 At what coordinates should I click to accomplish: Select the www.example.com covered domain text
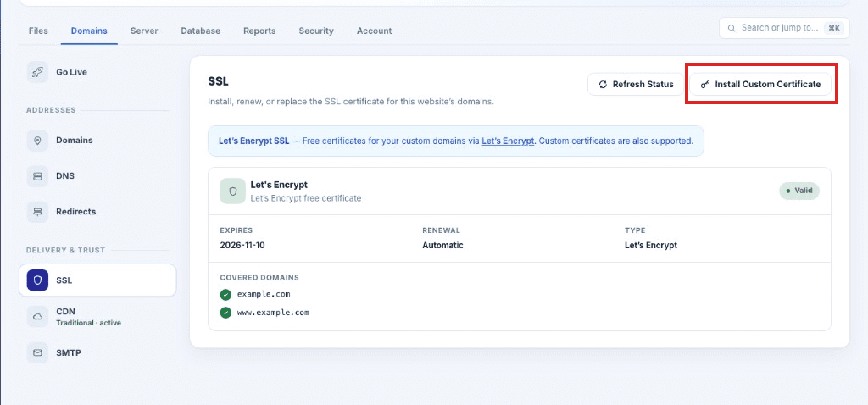click(x=273, y=313)
